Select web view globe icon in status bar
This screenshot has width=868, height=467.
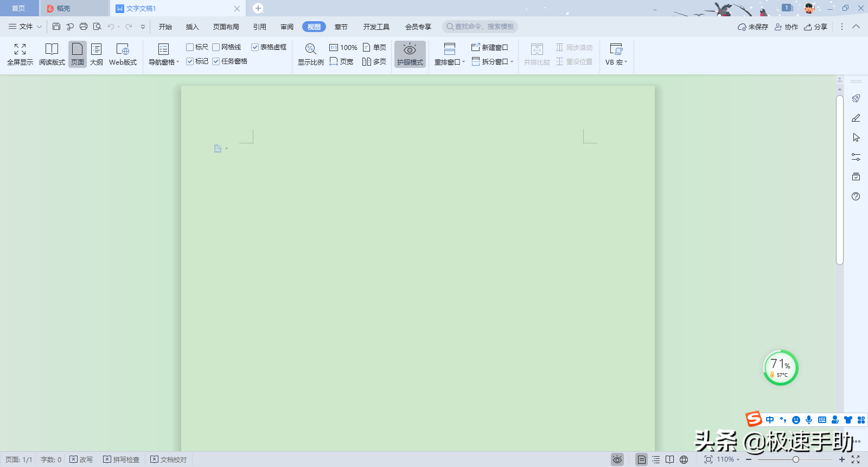(x=684, y=459)
